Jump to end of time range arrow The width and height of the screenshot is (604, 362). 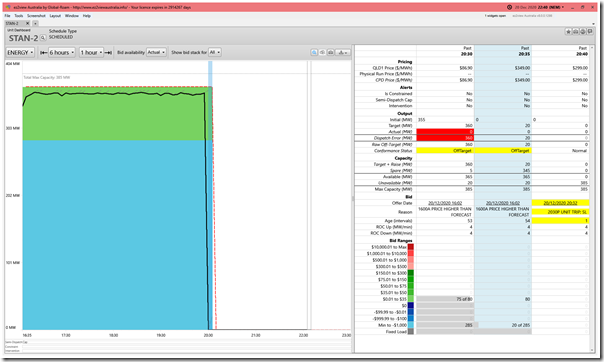108,52
